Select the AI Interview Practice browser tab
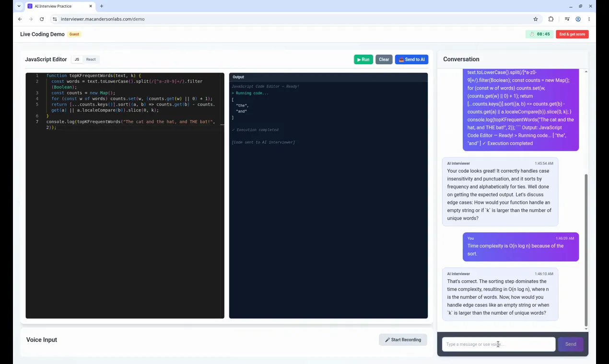 [59, 6]
